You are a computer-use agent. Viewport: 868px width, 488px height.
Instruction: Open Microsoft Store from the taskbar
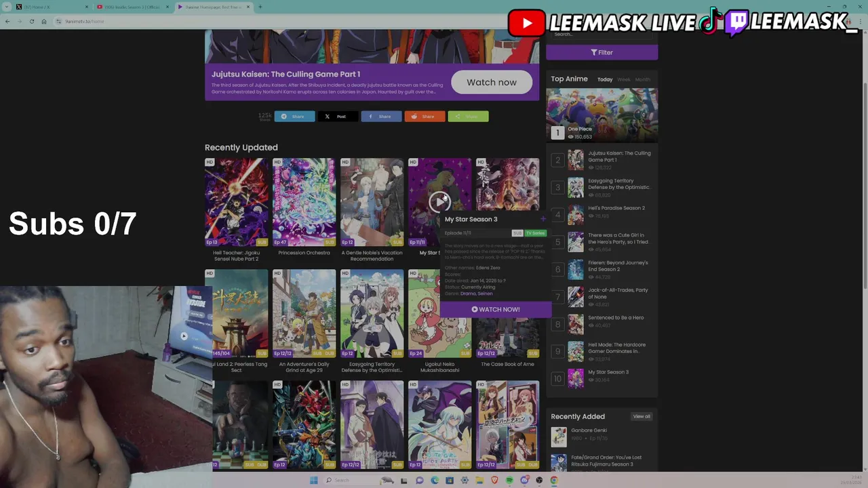450,480
